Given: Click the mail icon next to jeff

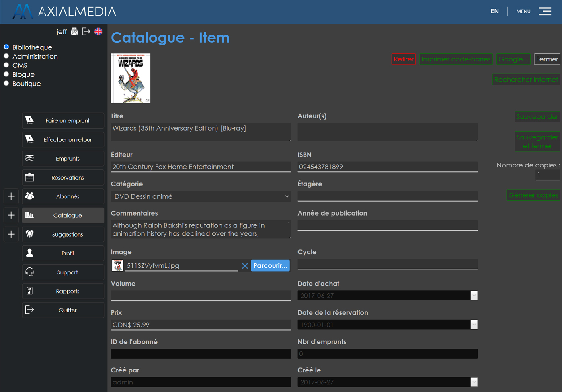Looking at the screenshot, I should (x=74, y=31).
